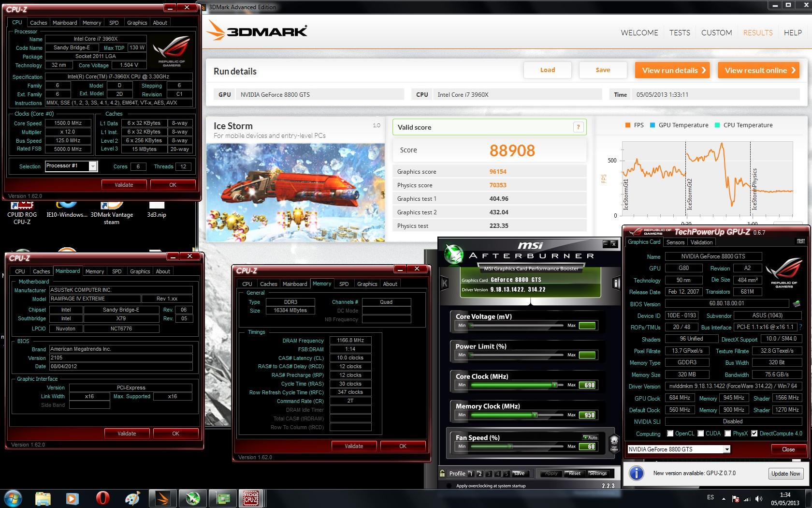This screenshot has height=508, width=812.
Task: Select Afterburner profile slot 2
Action: pyautogui.click(x=479, y=474)
